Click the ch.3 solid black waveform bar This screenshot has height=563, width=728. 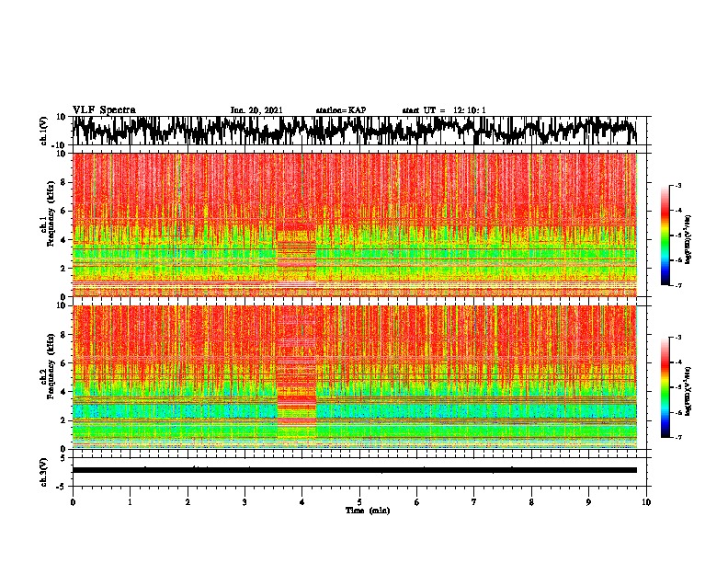[x=355, y=470]
